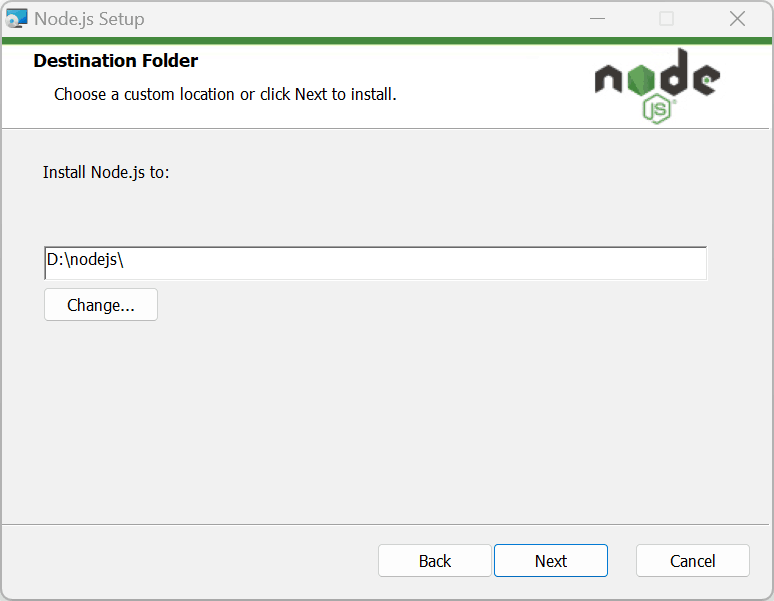Click the green JS hexagon badge

click(657, 108)
